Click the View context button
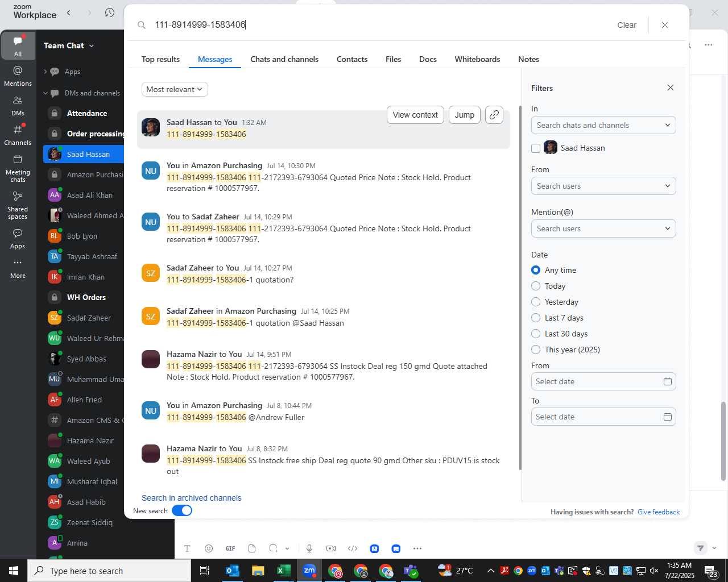Viewport: 728px width, 582px height. point(415,115)
